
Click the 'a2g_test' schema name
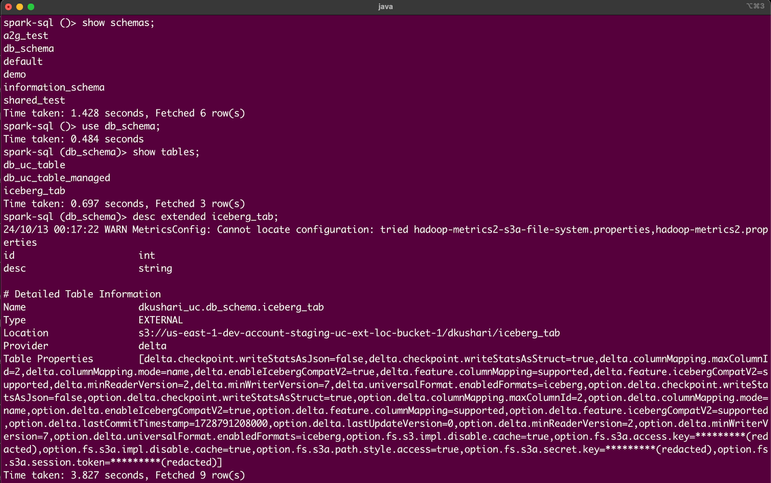(x=26, y=36)
